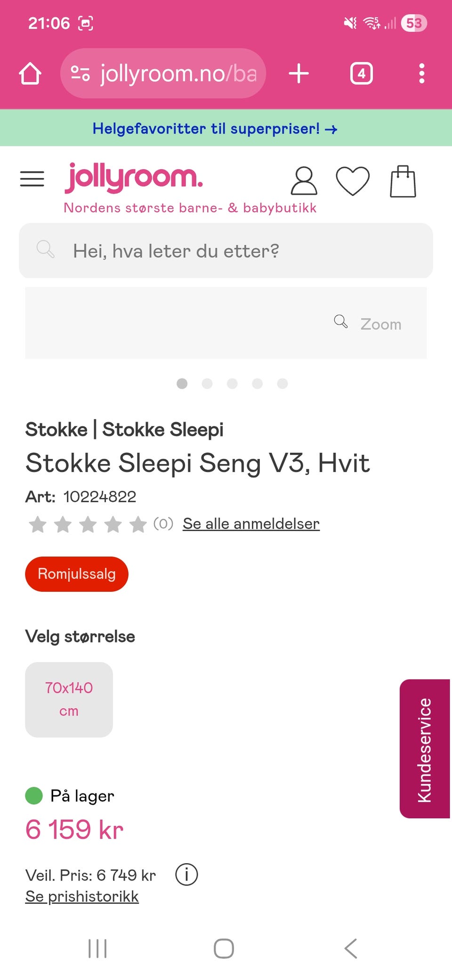Viewport: 452px width, 980px height.
Task: Tap the red Romjulssalg badge
Action: pyautogui.click(x=77, y=574)
